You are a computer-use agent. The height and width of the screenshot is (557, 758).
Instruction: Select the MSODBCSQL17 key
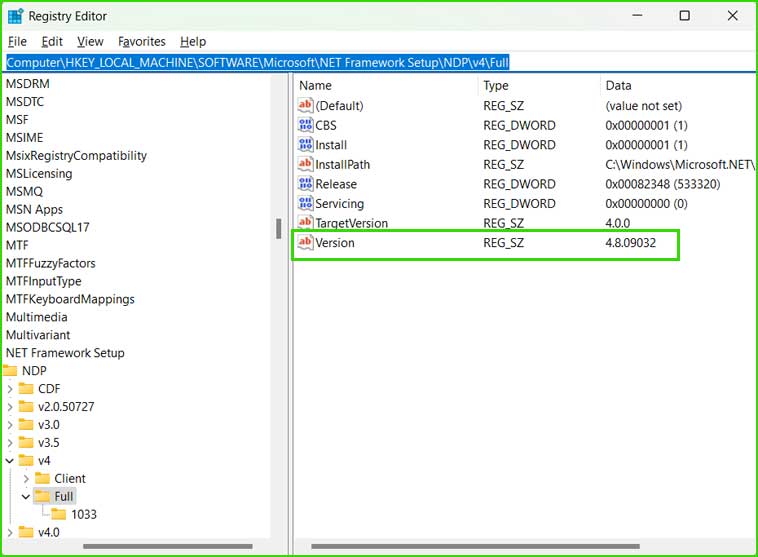[x=47, y=227]
